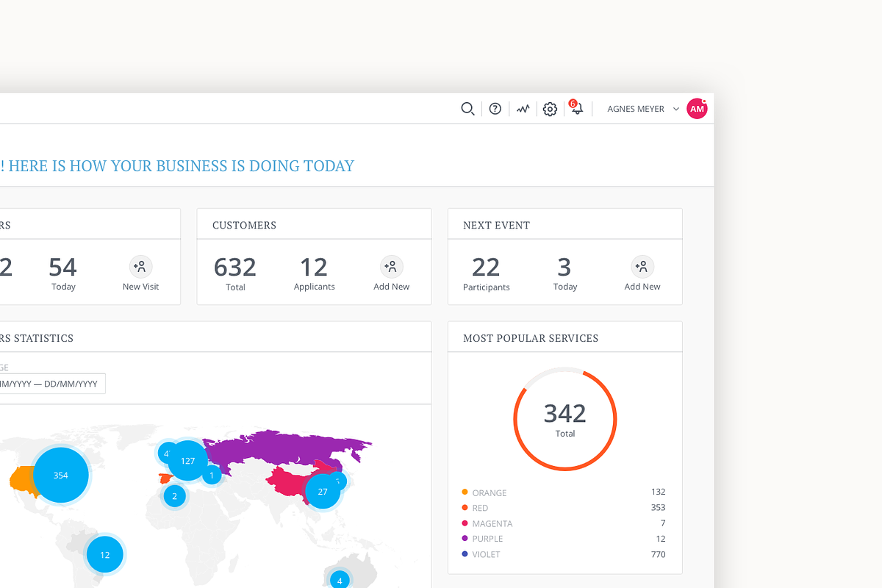Viewport: 882px width, 588px height.
Task: Select the 354 map cluster bubble
Action: (x=61, y=476)
